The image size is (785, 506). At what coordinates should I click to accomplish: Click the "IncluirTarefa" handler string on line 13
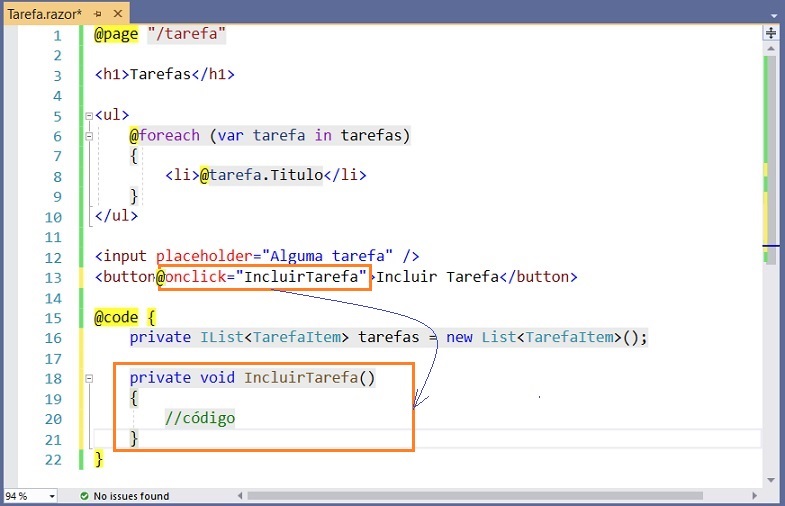click(x=301, y=277)
